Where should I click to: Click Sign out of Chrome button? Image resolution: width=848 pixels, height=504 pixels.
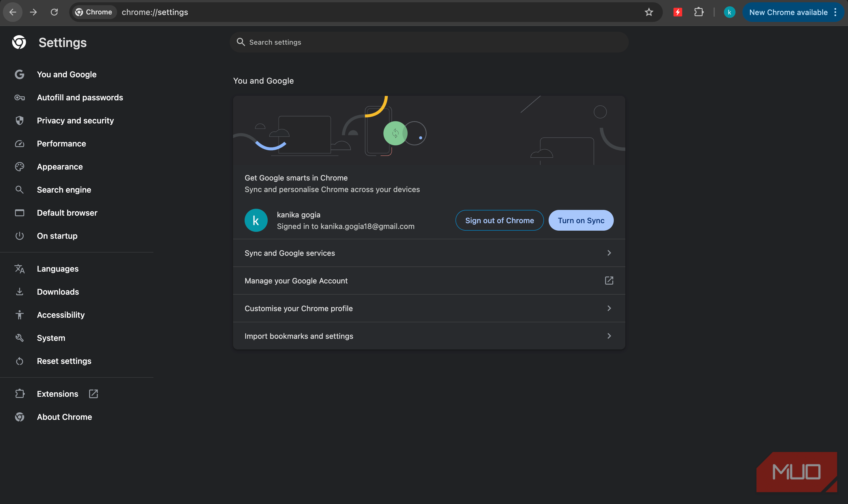tap(499, 220)
